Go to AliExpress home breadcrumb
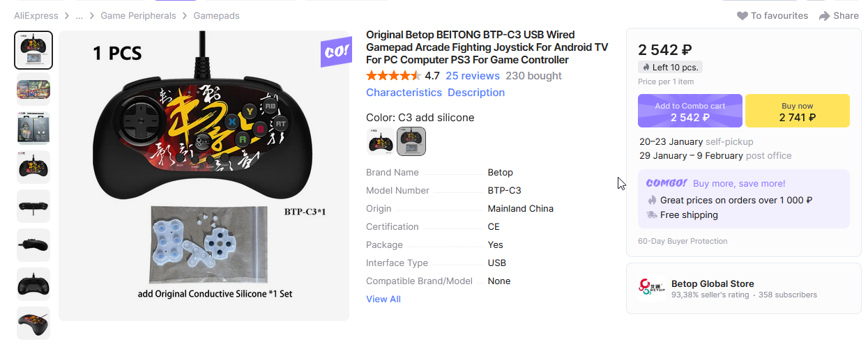The width and height of the screenshot is (868, 351). click(36, 16)
